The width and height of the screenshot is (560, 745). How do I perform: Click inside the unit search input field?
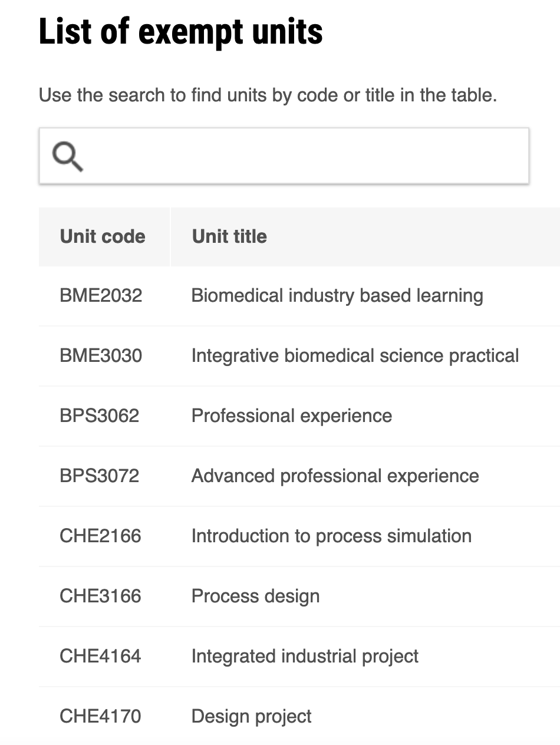[307, 156]
